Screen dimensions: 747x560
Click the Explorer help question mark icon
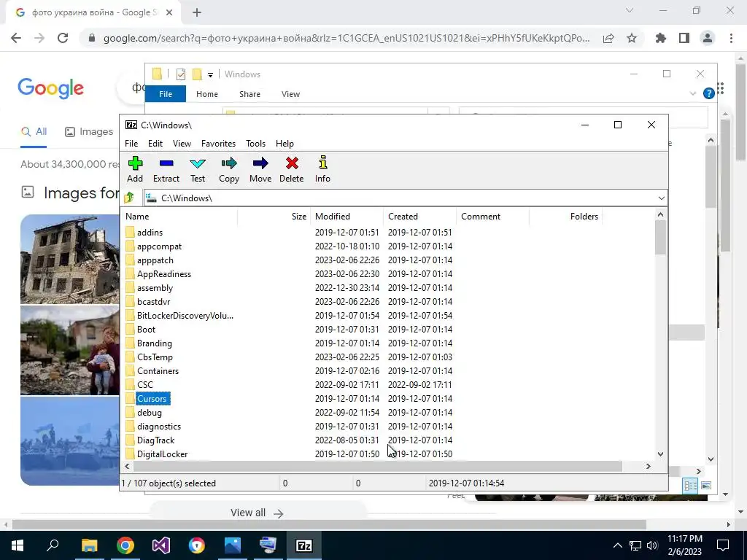709,93
